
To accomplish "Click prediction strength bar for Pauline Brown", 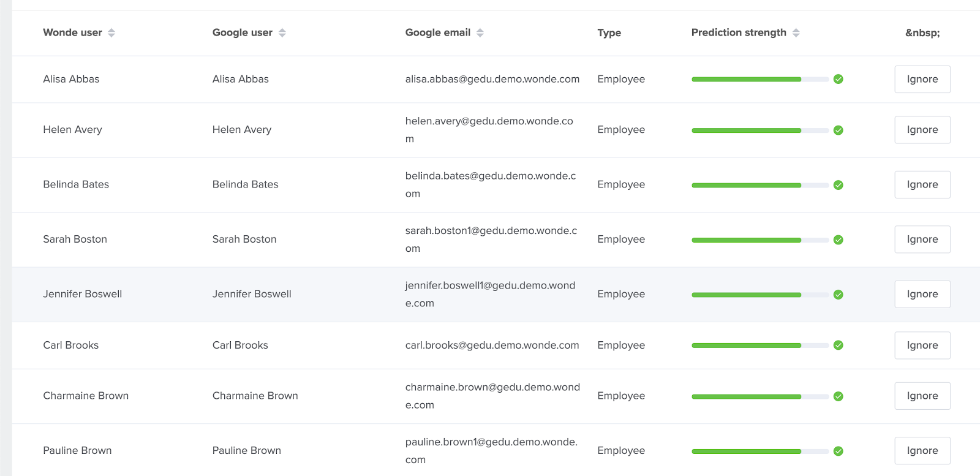I will (760, 451).
